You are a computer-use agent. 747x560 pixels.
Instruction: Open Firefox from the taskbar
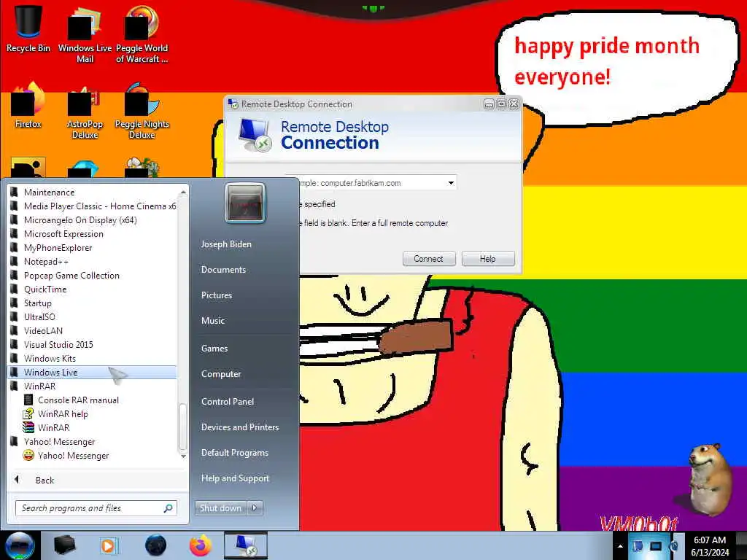tap(201, 545)
